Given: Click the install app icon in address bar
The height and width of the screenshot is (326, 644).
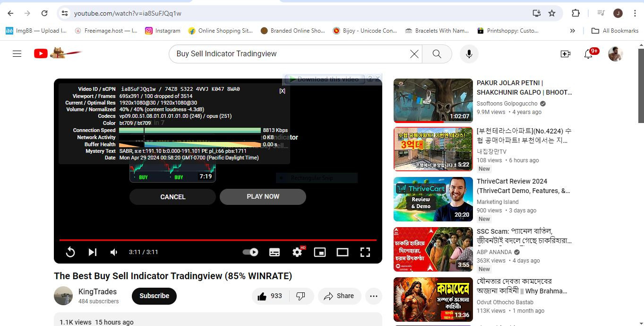Looking at the screenshot, I should pos(536,13).
